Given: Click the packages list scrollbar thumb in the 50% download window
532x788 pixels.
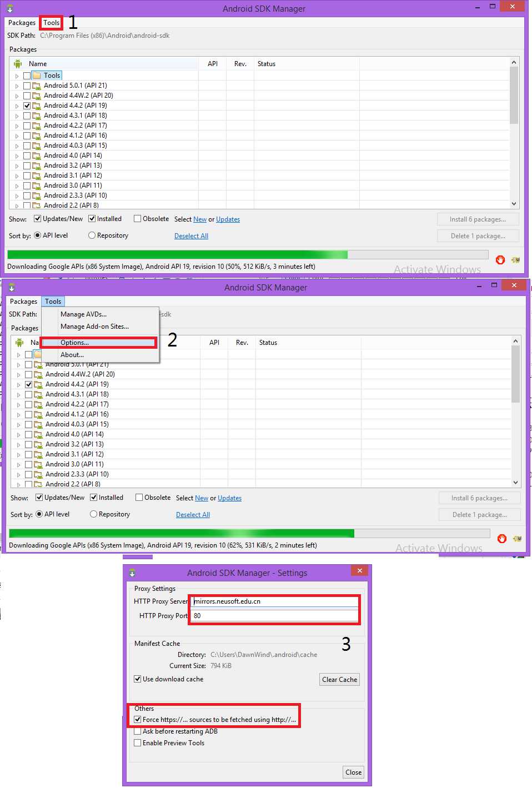Looking at the screenshot, I should pos(514,95).
